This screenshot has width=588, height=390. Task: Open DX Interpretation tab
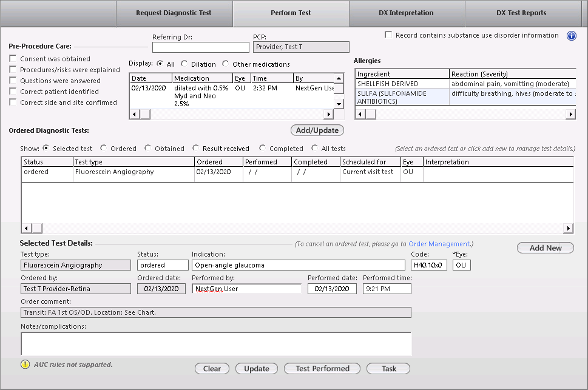pos(407,13)
